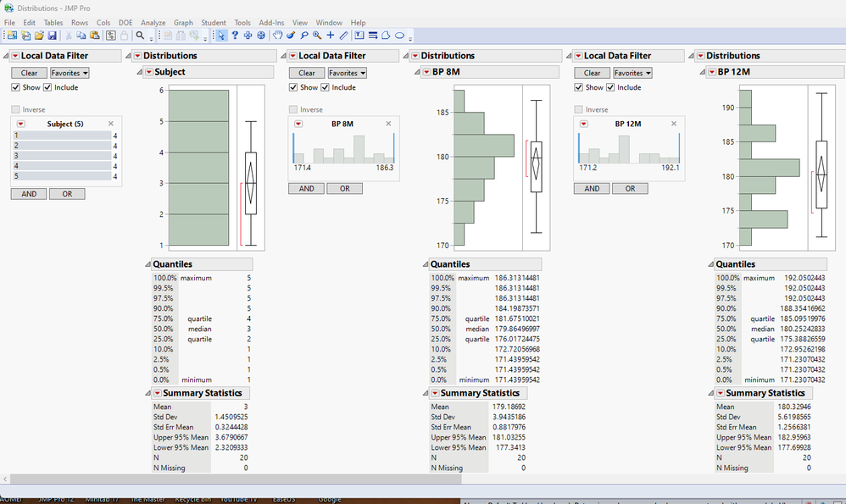This screenshot has width=846, height=504.
Task: Select the Crosshairs plus tool
Action: 331,36
